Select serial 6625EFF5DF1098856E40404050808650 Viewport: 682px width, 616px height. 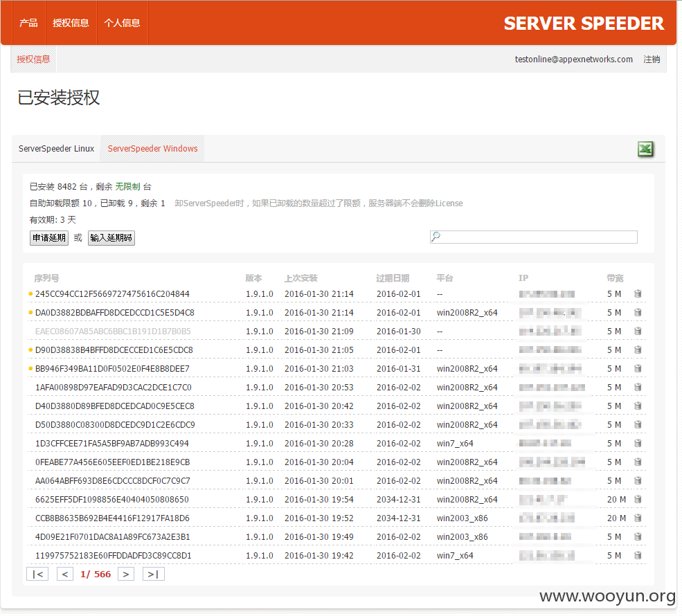(x=112, y=500)
